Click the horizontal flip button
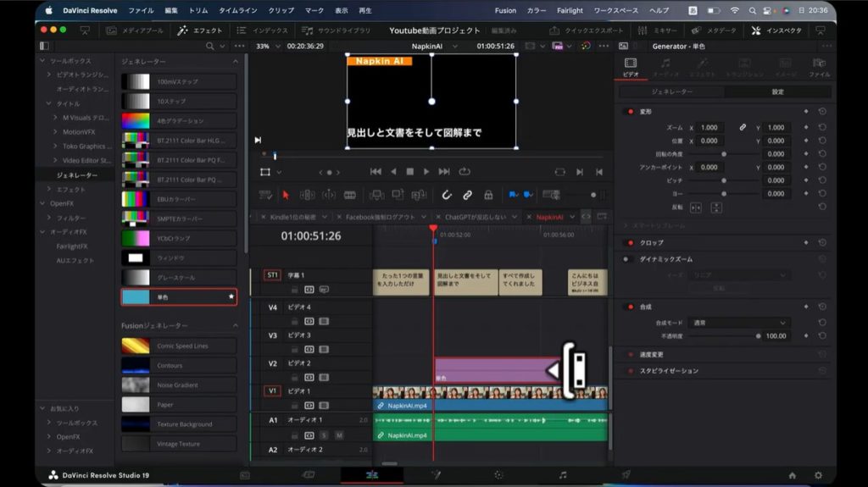Image resolution: width=868 pixels, height=487 pixels. pyautogui.click(x=696, y=208)
